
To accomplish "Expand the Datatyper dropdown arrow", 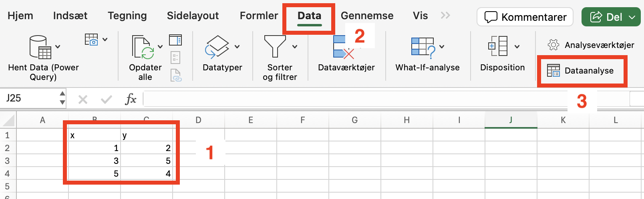I will (237, 47).
